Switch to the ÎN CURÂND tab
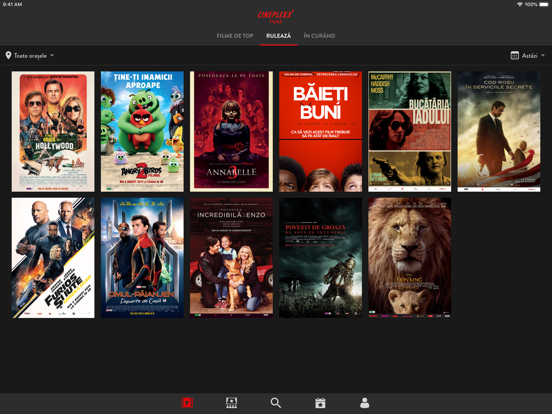The image size is (552, 414). tap(319, 36)
